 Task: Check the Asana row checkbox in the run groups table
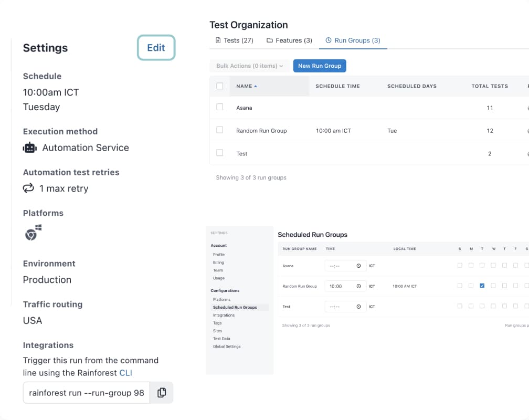point(219,107)
